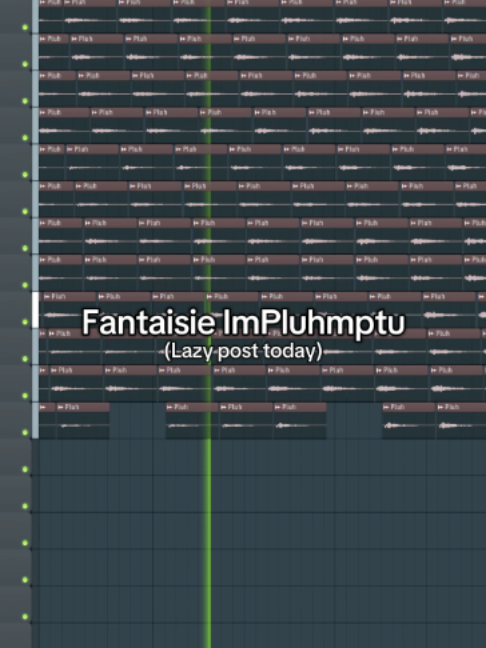Mute the fourth empty track below the clips
Screen dimensions: 486x648
tap(25, 579)
